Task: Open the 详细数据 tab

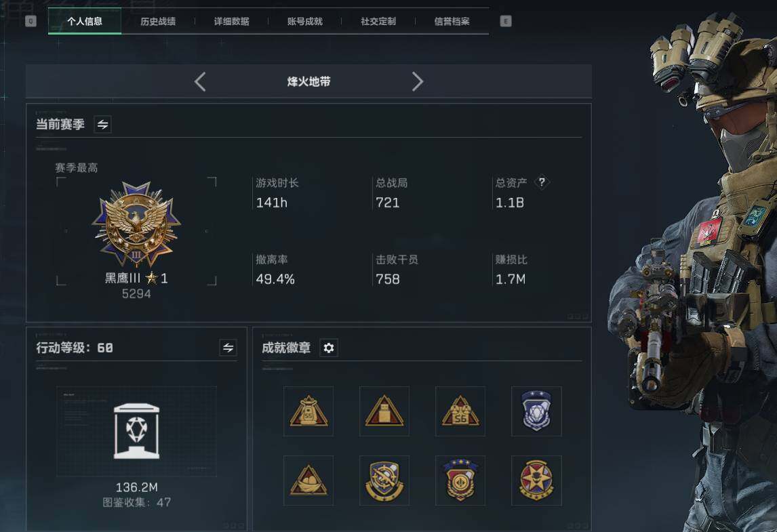Action: (231, 21)
